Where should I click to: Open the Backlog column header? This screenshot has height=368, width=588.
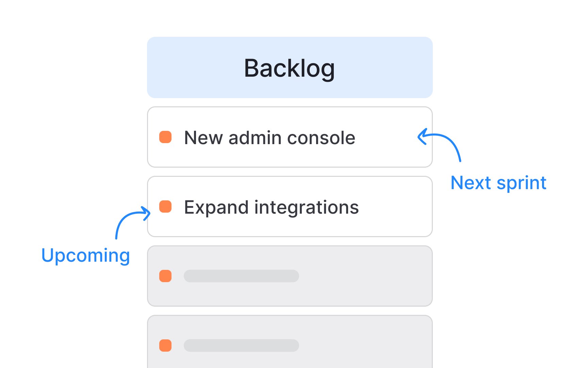point(290,67)
